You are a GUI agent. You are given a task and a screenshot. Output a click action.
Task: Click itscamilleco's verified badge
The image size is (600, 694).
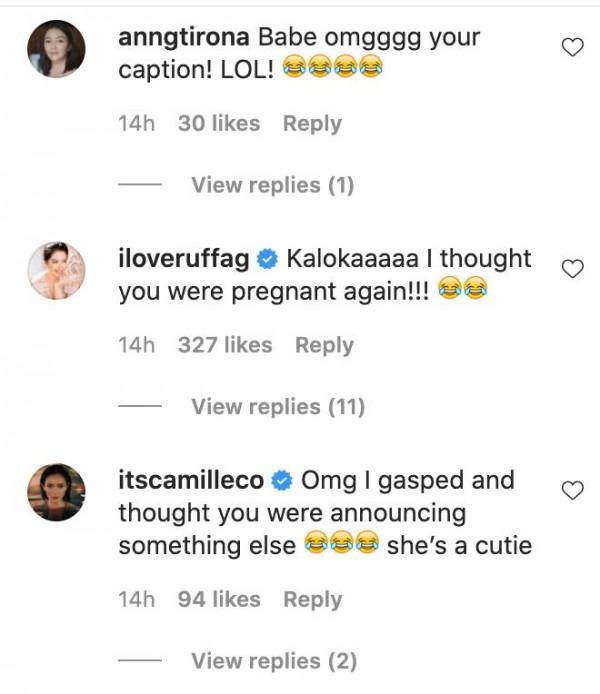pyautogui.click(x=282, y=482)
